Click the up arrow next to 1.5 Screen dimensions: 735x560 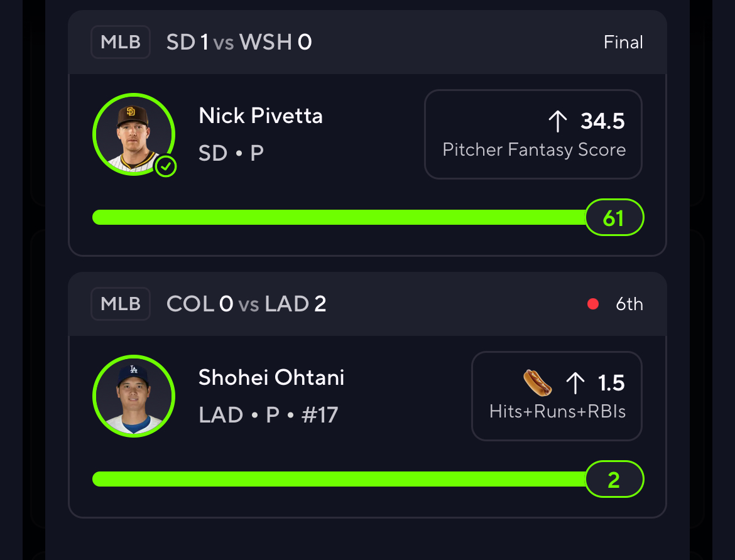coord(575,383)
